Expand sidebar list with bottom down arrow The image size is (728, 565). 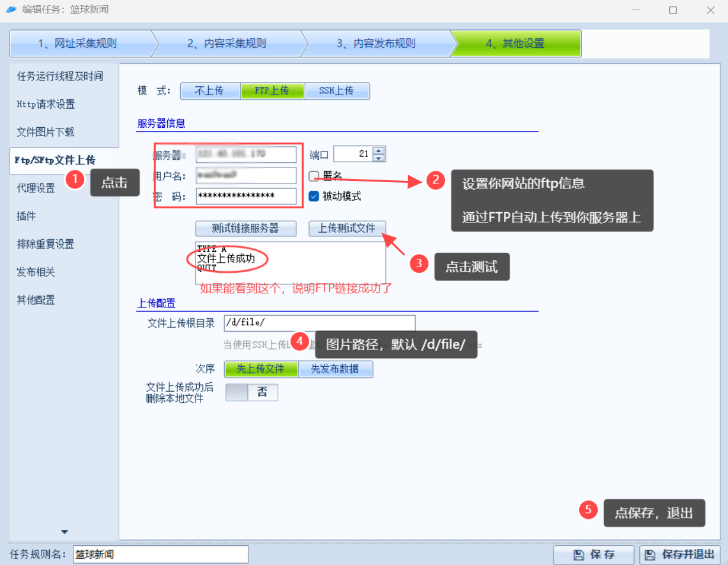click(x=64, y=532)
